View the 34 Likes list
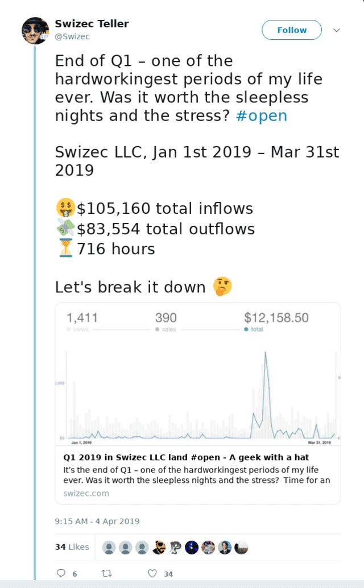Screen dimensions: 364x588 pyautogui.click(x=72, y=547)
